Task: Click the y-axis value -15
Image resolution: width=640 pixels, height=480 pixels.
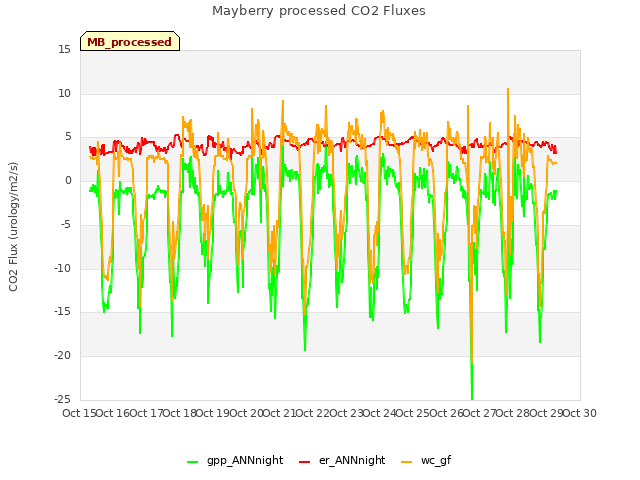Action: (62, 312)
